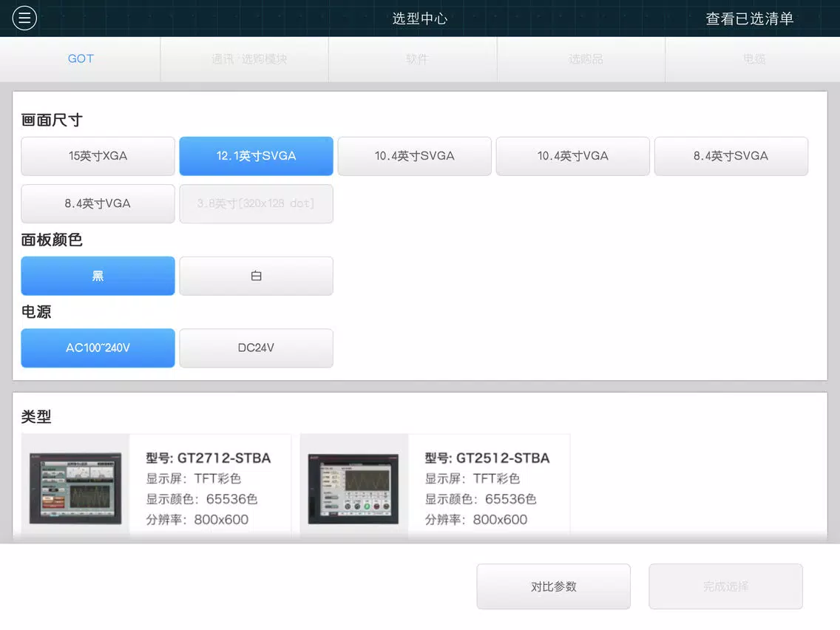Screen dimensions: 840x630
Task: Click the 电源 section heading
Action: (36, 312)
